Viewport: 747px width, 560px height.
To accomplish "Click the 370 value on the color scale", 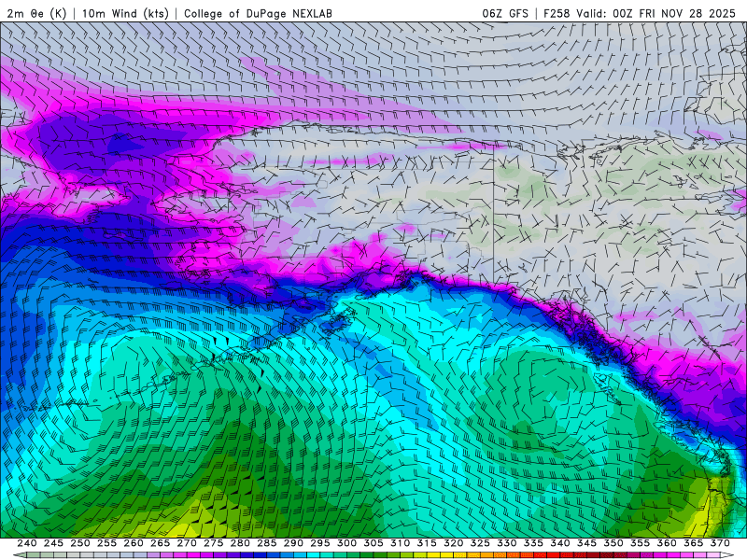I will point(720,543).
